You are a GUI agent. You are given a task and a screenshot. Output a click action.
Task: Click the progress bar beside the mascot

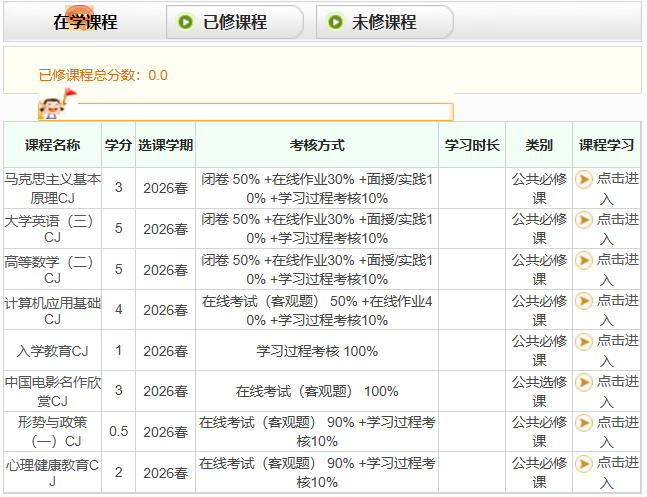pyautogui.click(x=260, y=111)
